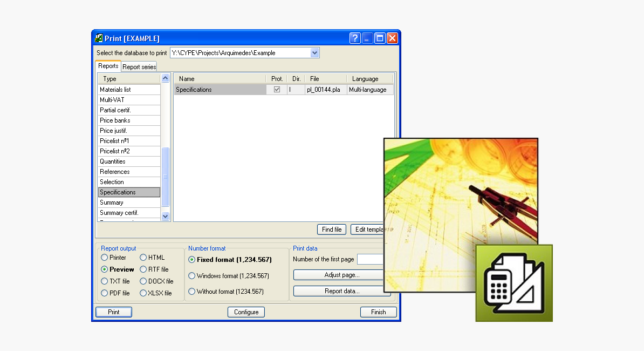Click the Prot. column header
This screenshot has width=644, height=351.
[276, 78]
